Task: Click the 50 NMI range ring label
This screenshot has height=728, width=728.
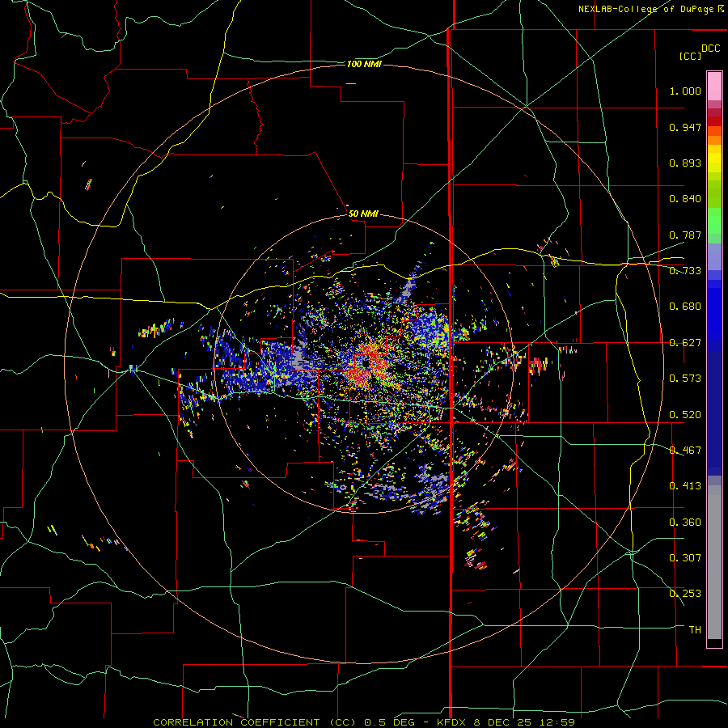Action: pos(363,214)
